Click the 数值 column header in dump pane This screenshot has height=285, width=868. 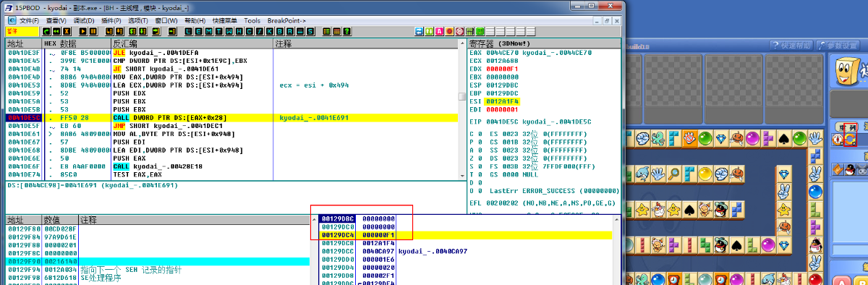(x=60, y=219)
